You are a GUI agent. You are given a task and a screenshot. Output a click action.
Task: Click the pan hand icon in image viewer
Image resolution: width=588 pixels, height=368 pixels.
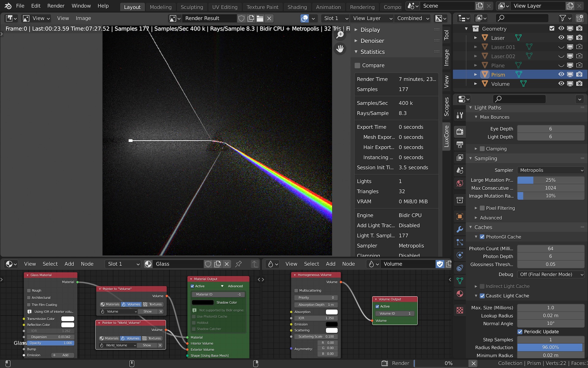tap(340, 49)
